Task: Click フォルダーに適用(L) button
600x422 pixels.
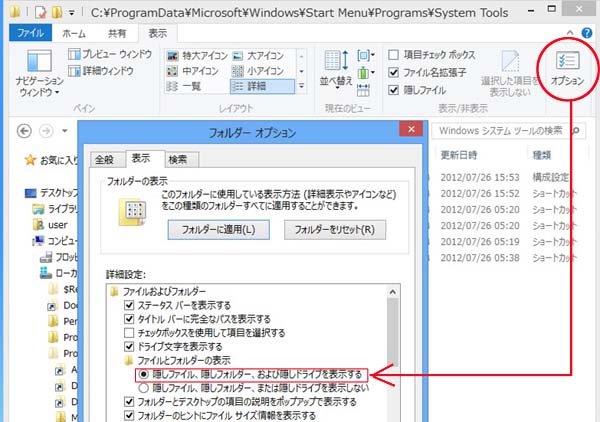Action: [x=217, y=229]
